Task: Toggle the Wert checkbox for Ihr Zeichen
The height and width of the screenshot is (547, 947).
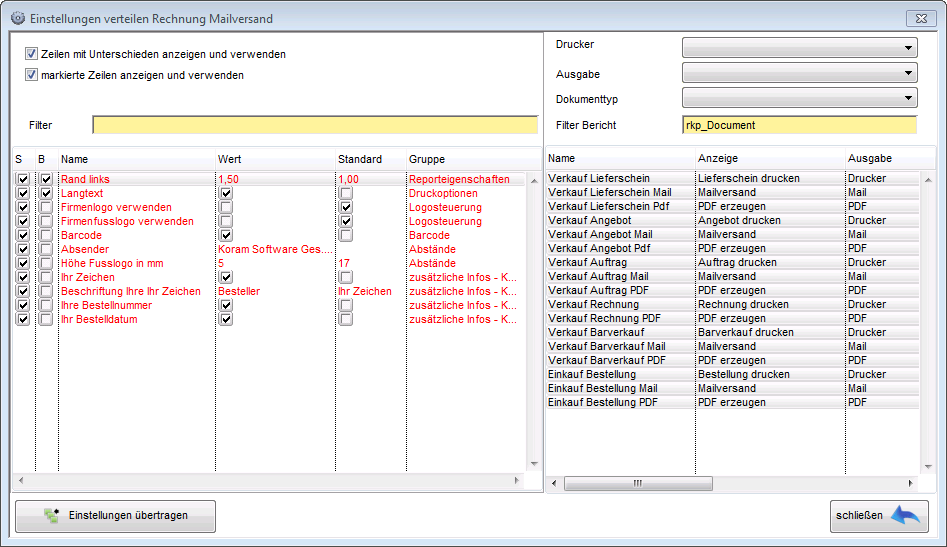Action: click(226, 277)
